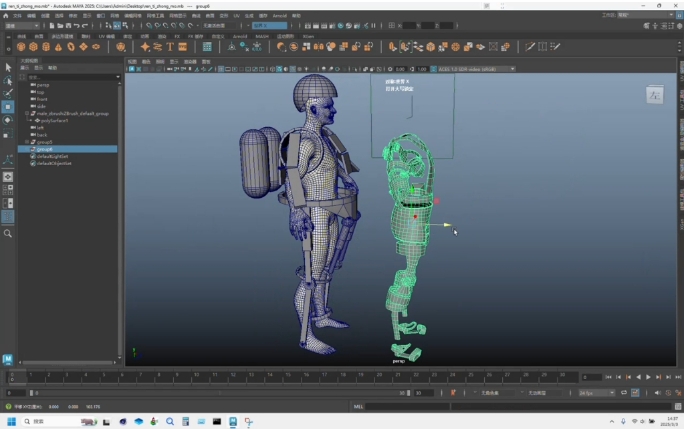This screenshot has width=685, height=429.
Task: Open Windows Start menu on taskbar
Action: [12, 422]
